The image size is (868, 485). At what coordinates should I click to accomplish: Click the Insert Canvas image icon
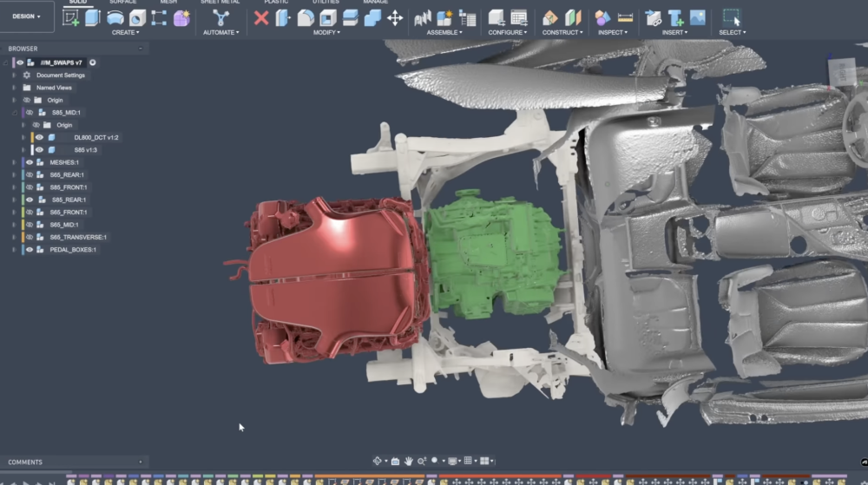(698, 17)
